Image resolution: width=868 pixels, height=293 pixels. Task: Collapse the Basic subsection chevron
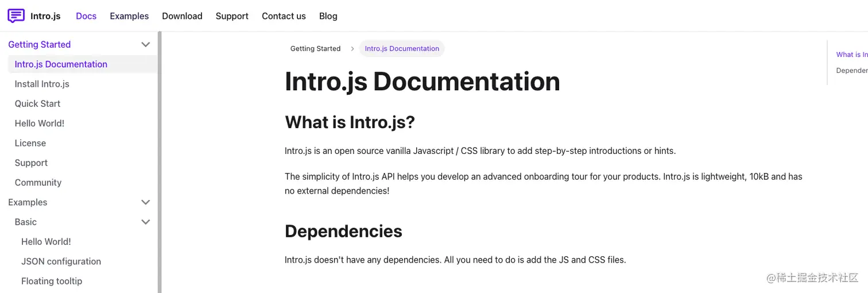click(x=146, y=222)
